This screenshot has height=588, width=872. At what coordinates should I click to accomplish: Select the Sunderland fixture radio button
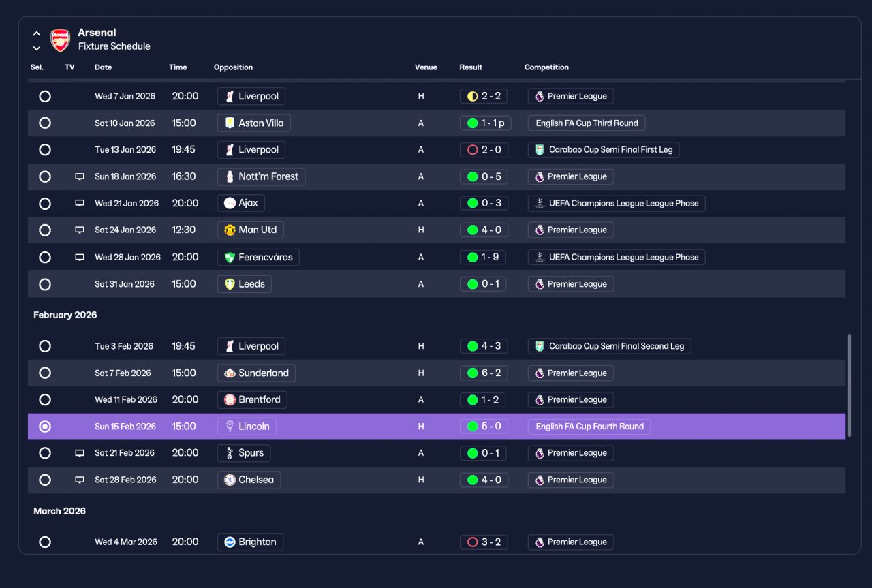(45, 373)
